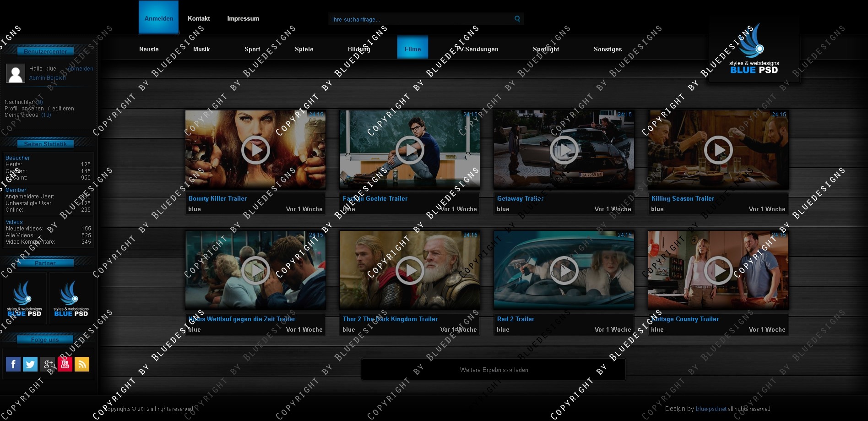The image size is (868, 421).
Task: Select the Sonstiges category
Action: (x=608, y=49)
